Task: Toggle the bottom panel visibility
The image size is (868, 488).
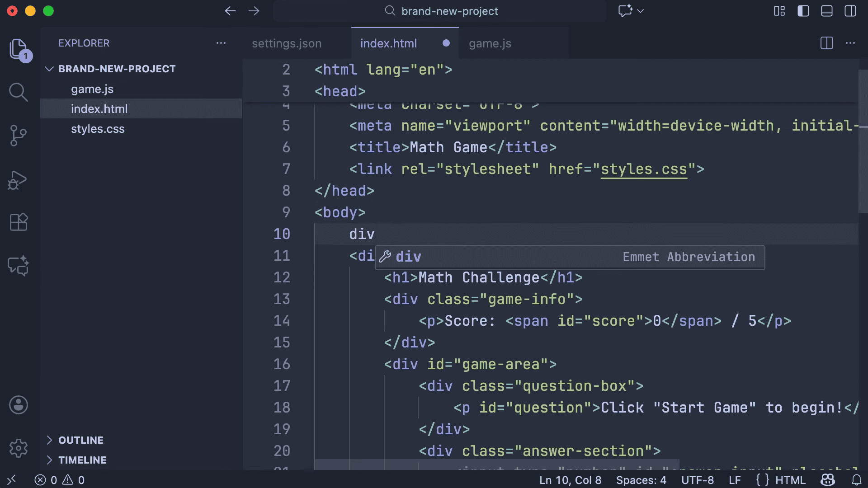Action: pyautogui.click(x=826, y=11)
